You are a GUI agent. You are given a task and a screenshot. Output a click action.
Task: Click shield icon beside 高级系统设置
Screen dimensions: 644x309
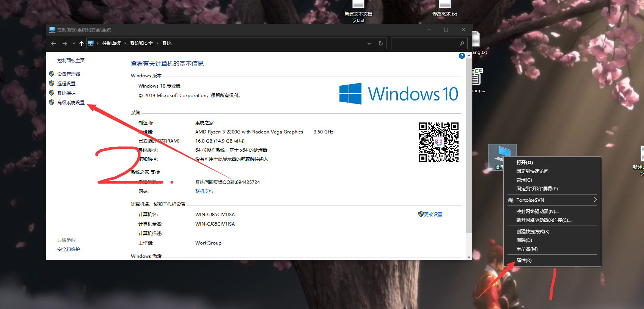(x=52, y=102)
